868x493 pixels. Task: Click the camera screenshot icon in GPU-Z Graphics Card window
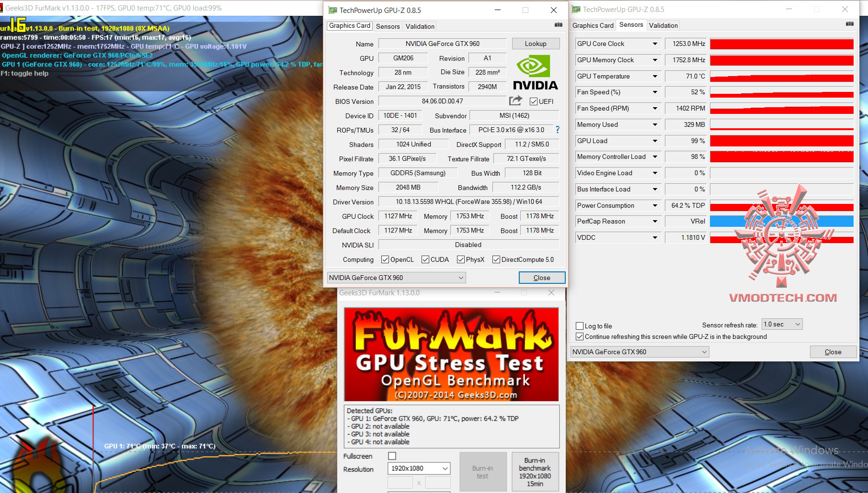coord(559,25)
